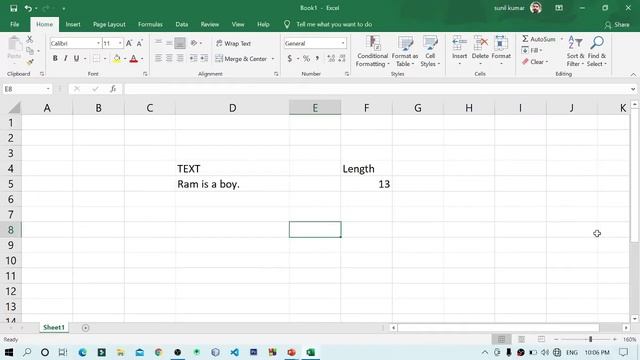Click Increase Font Size icon
This screenshot has height=360, width=640.
click(x=129, y=43)
